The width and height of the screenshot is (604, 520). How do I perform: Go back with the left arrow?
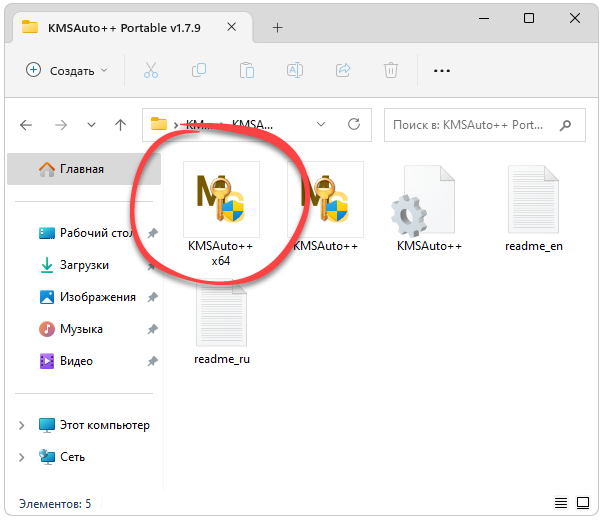coord(26,125)
